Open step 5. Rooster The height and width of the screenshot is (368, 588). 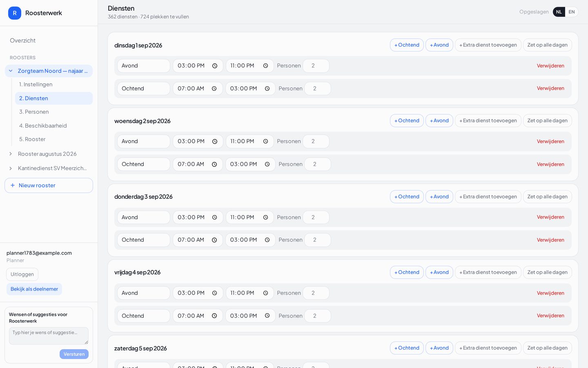[54, 139]
